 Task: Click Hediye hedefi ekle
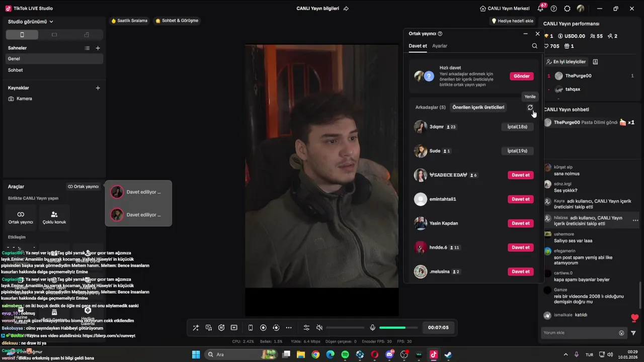[x=513, y=21]
